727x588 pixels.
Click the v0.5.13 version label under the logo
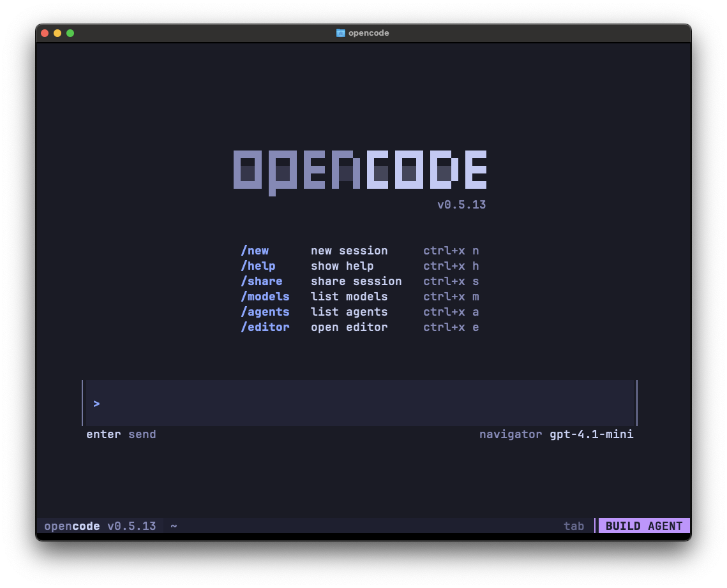(x=461, y=205)
